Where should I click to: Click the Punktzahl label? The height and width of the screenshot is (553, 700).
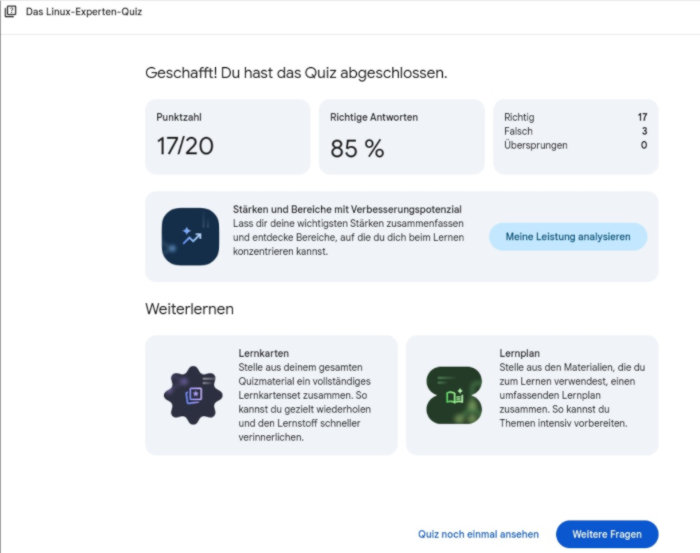(180, 117)
